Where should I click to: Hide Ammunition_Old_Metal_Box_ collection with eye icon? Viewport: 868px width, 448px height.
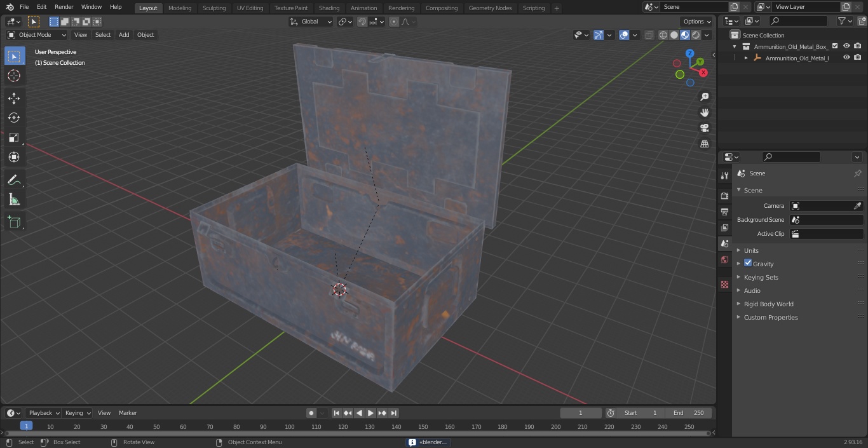(846, 46)
